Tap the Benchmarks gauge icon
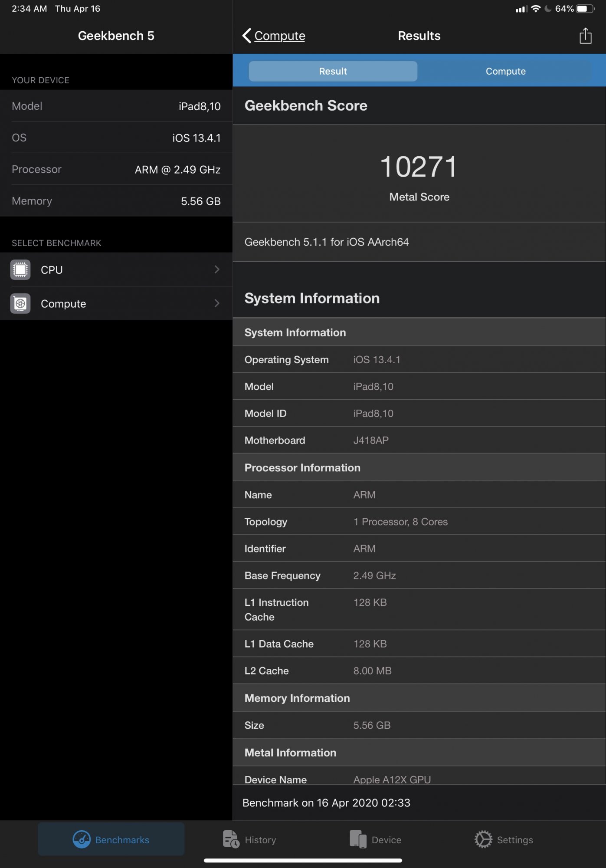This screenshot has height=868, width=606. coord(82,839)
